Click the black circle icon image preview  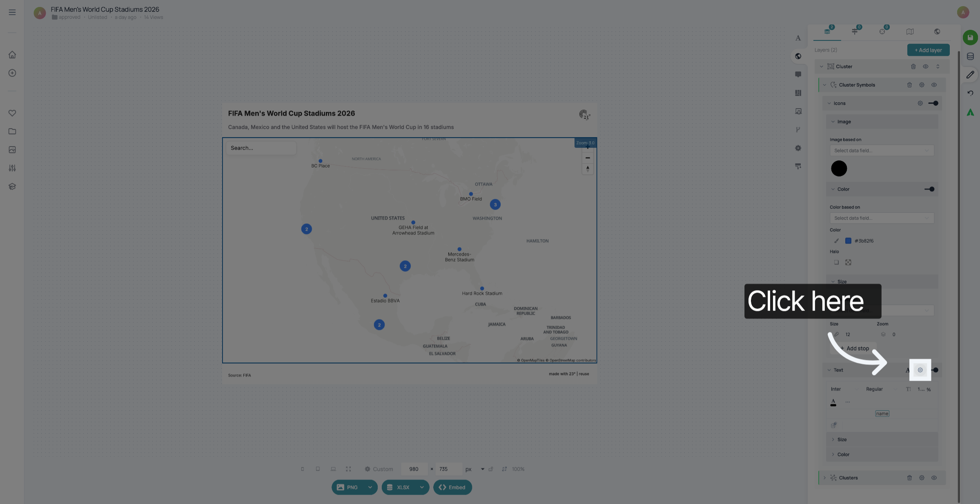839,169
